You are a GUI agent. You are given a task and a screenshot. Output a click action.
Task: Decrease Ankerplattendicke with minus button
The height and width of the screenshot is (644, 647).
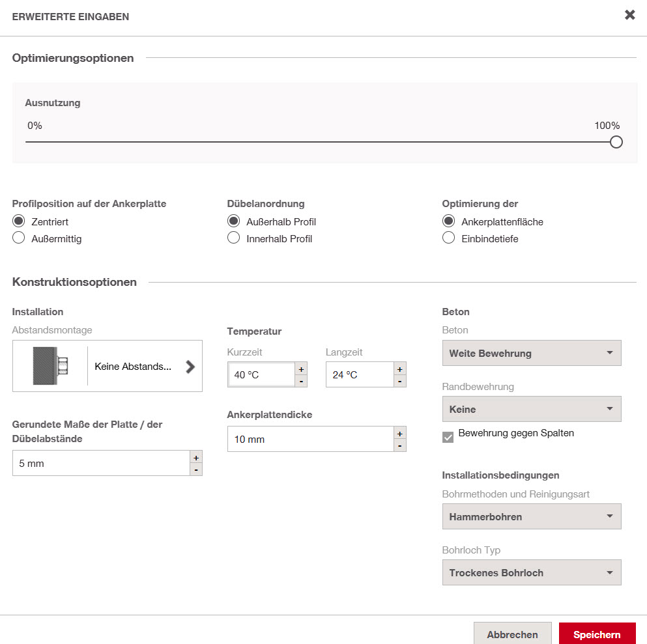(400, 445)
